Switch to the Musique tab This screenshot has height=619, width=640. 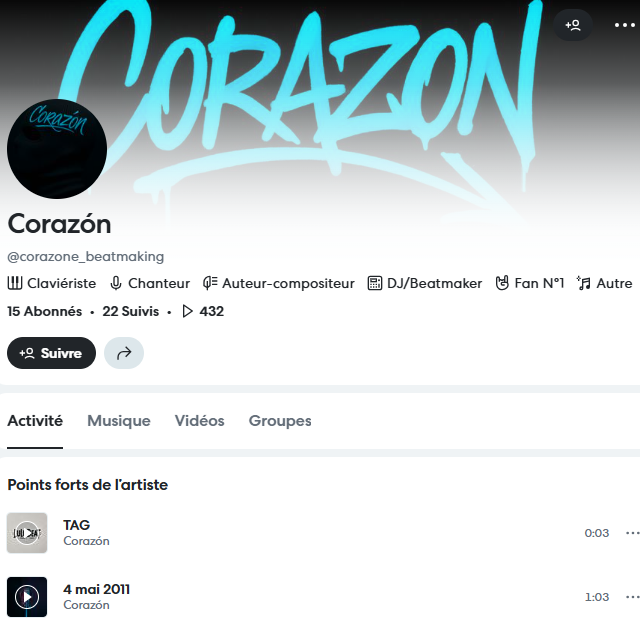tap(119, 421)
